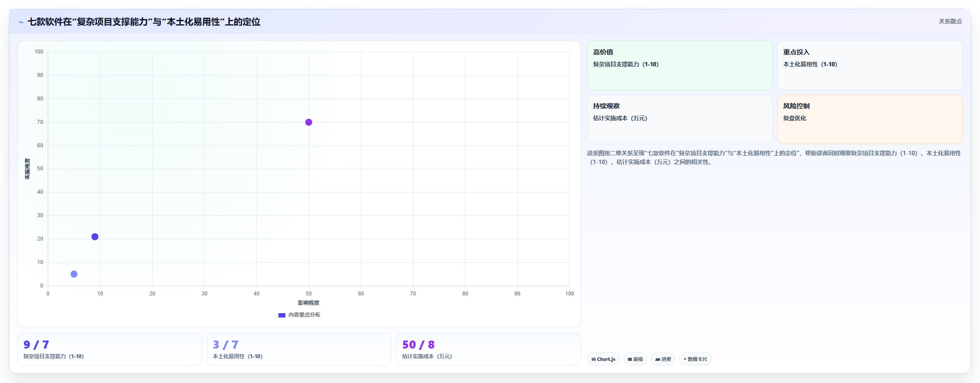Image resolution: width=980 pixels, height=383 pixels.
Task: Click the 3 / 7 stat value
Action: 225,345
